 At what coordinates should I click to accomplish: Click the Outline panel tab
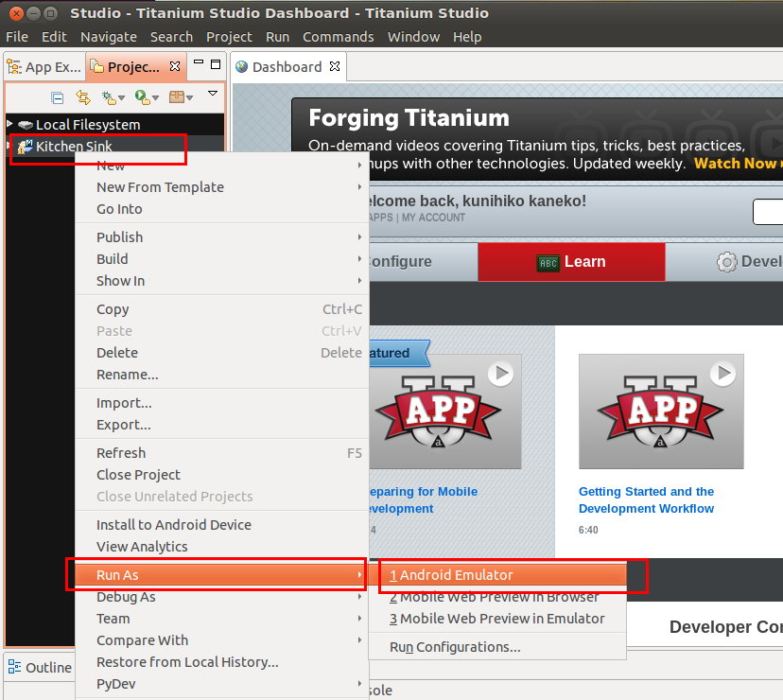(40, 668)
